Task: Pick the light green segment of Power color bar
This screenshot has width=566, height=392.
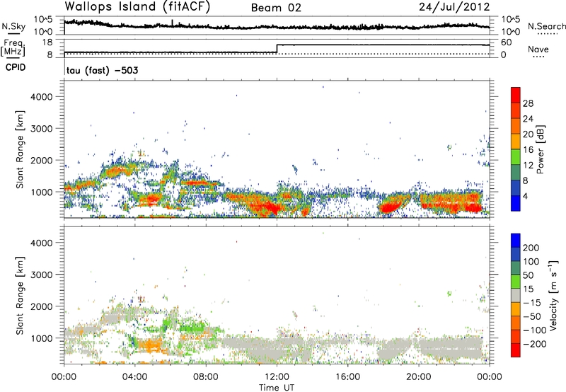Action: pyautogui.click(x=516, y=157)
